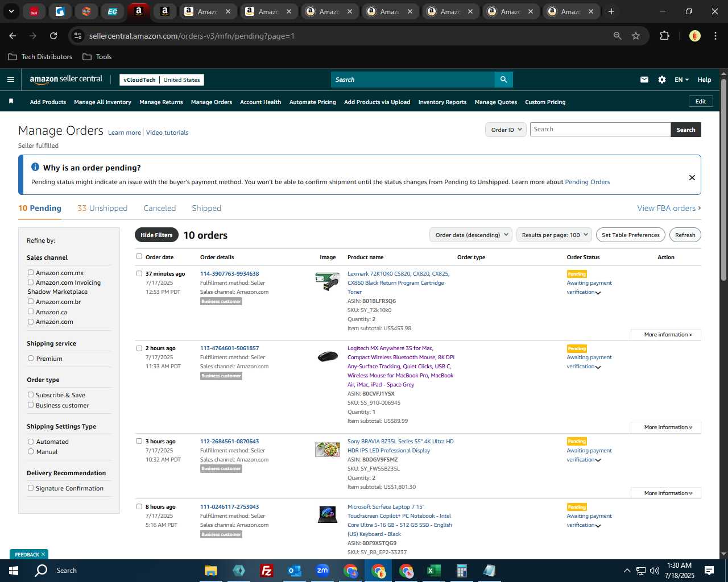Image resolution: width=728 pixels, height=582 pixels.
Task: Open the browser profile avatar
Action: pos(695,36)
